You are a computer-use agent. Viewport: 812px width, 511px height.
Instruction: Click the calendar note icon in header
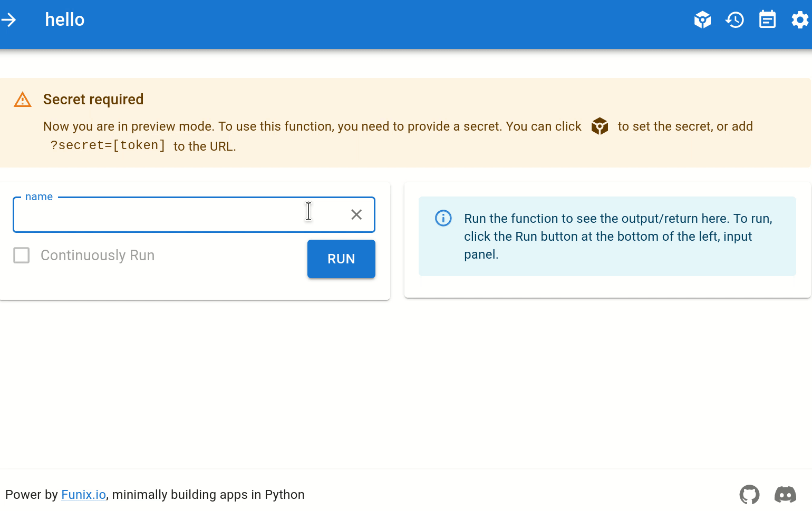click(767, 20)
